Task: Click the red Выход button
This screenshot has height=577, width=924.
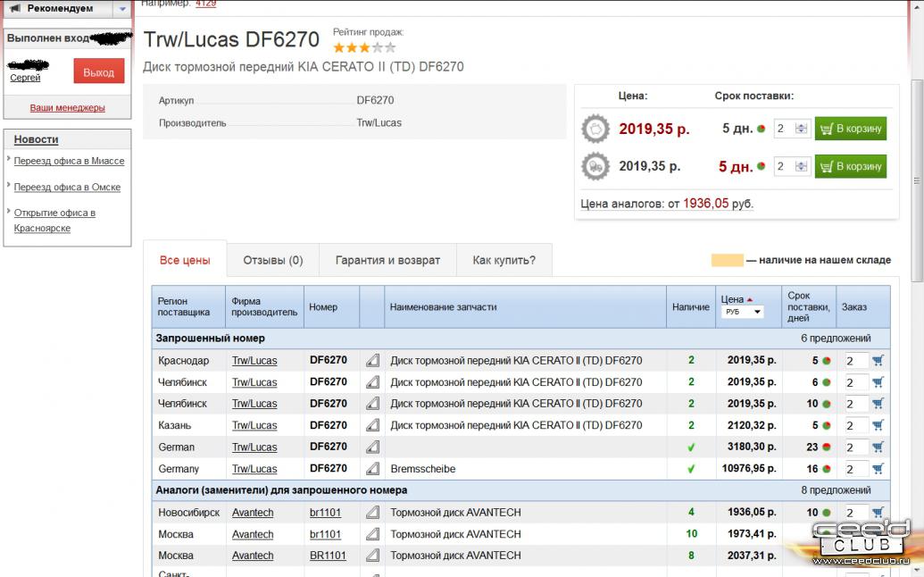Action: [x=99, y=72]
